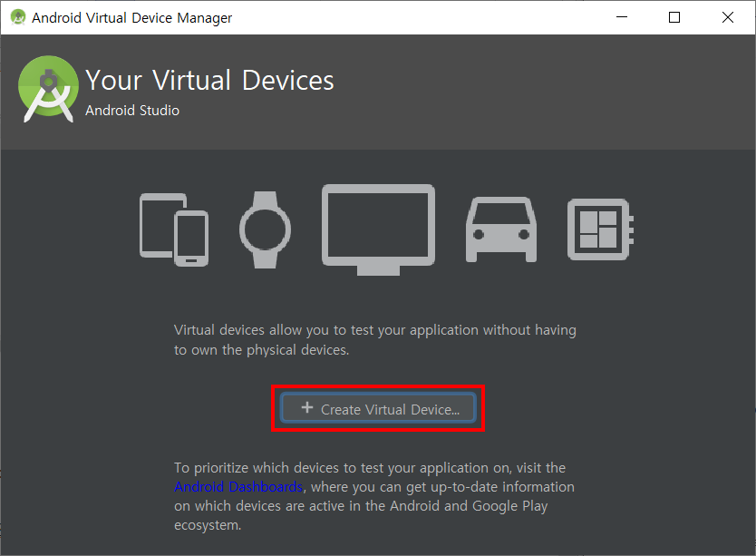This screenshot has height=556, width=756.
Task: Click the Android Things board icon
Action: point(600,229)
